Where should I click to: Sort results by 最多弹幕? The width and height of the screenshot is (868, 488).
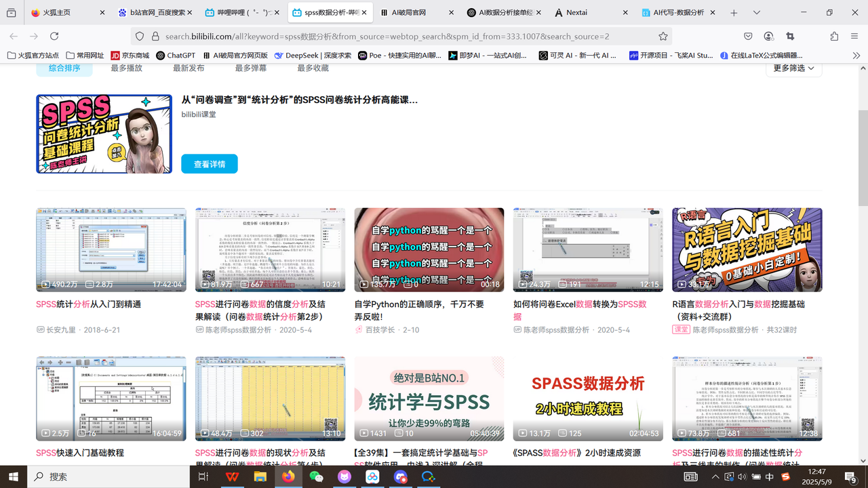[x=251, y=68]
